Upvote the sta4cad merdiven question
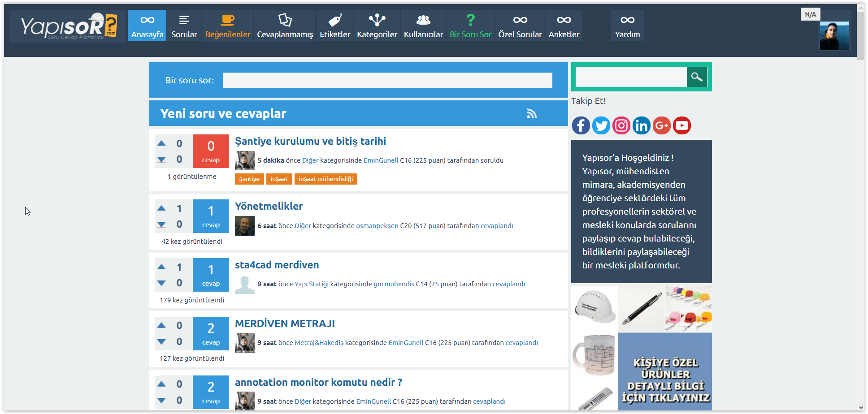Screen dimensions: 868x414 click(x=161, y=267)
